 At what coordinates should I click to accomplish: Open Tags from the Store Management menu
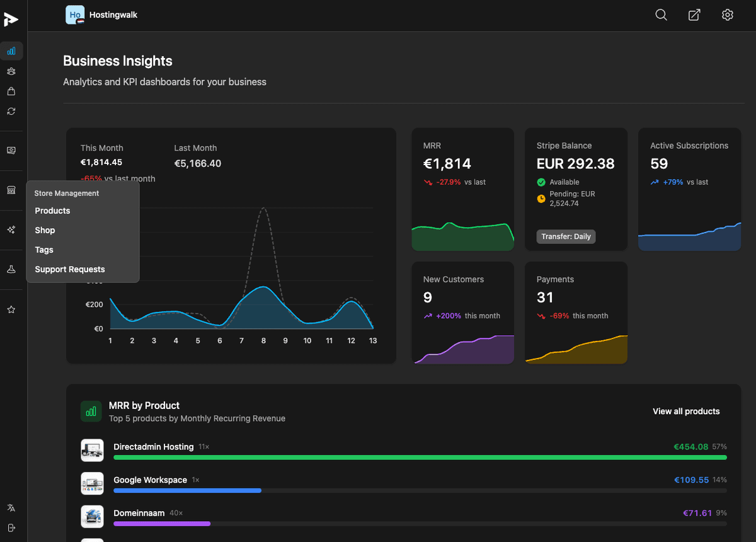click(43, 250)
